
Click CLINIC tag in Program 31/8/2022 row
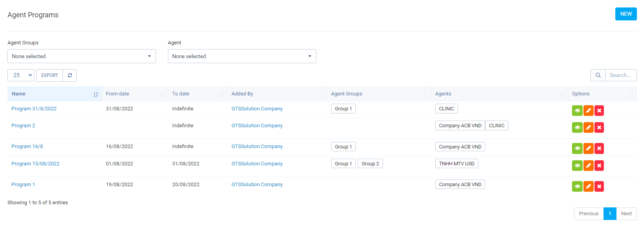447,109
